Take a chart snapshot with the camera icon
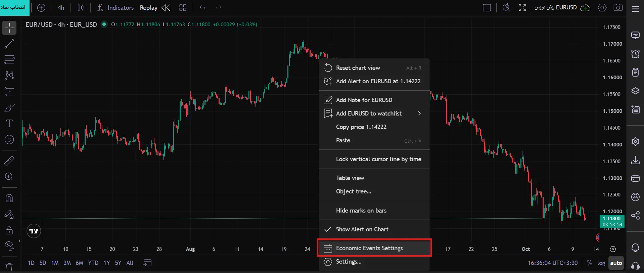 click(x=618, y=8)
